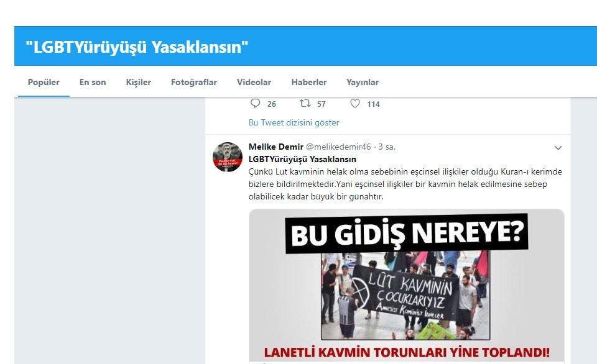
Task: Open the Melike Demir display name
Action: [x=276, y=147]
